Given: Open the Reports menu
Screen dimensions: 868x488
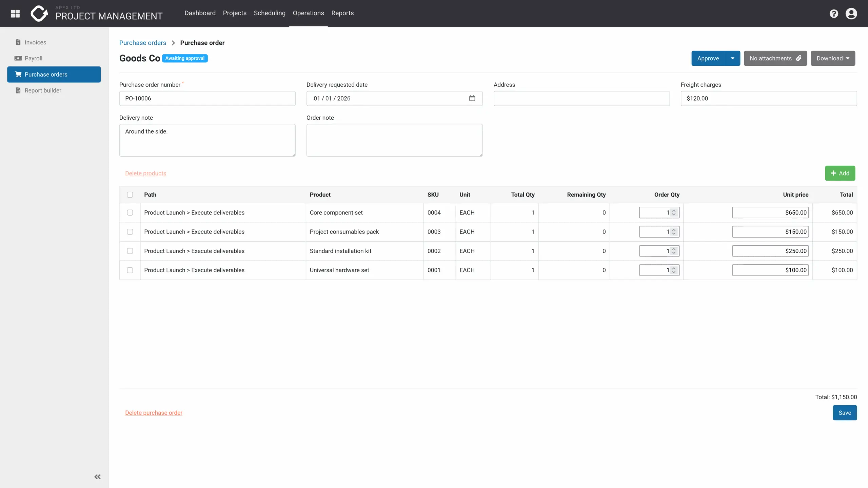Looking at the screenshot, I should (342, 13).
